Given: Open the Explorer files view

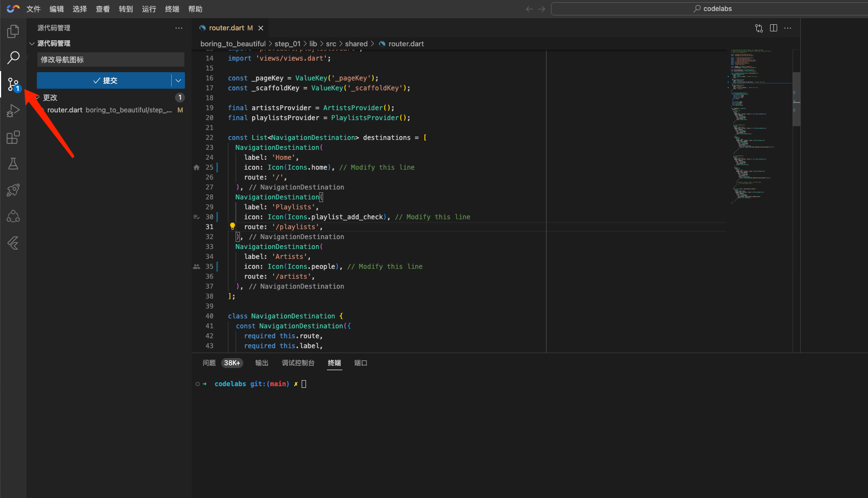Looking at the screenshot, I should coord(13,31).
